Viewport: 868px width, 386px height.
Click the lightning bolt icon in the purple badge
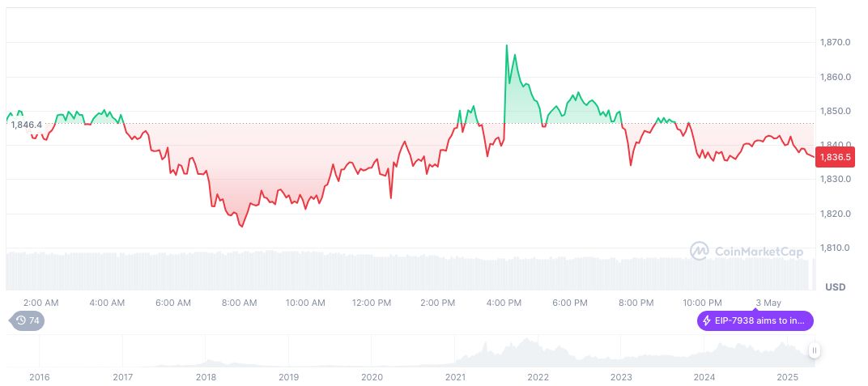click(x=707, y=320)
